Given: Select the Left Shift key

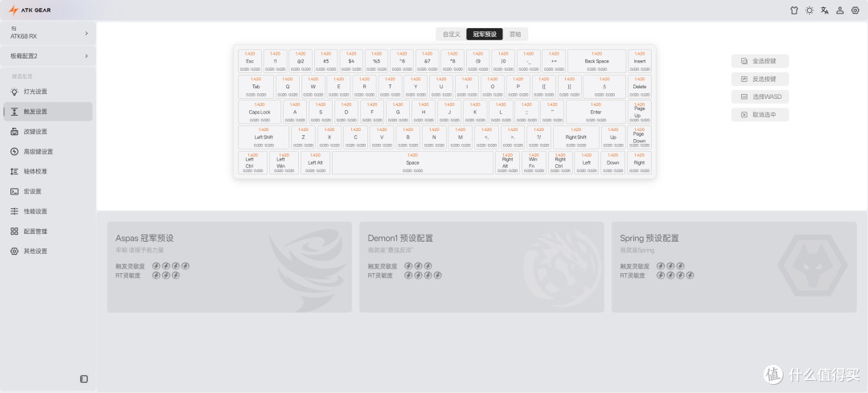Looking at the screenshot, I should 264,137.
